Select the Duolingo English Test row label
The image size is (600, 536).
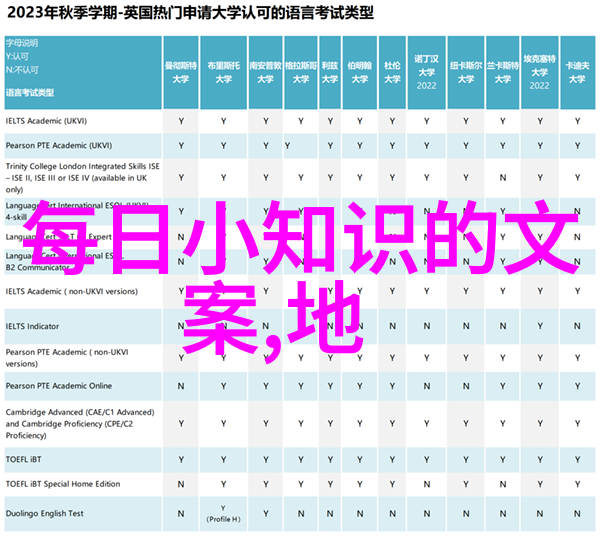[44, 513]
